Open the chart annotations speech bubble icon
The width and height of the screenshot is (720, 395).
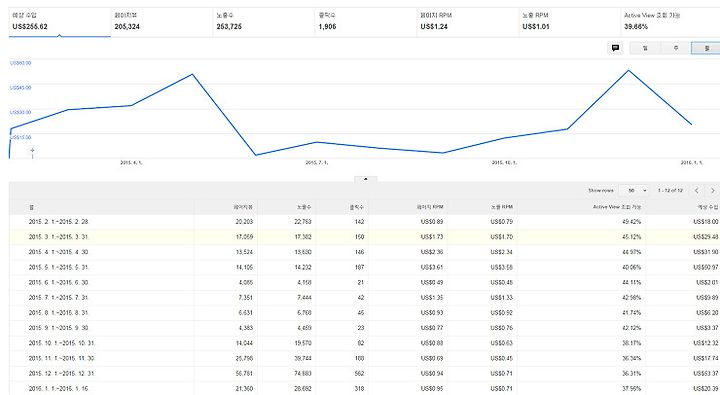615,48
